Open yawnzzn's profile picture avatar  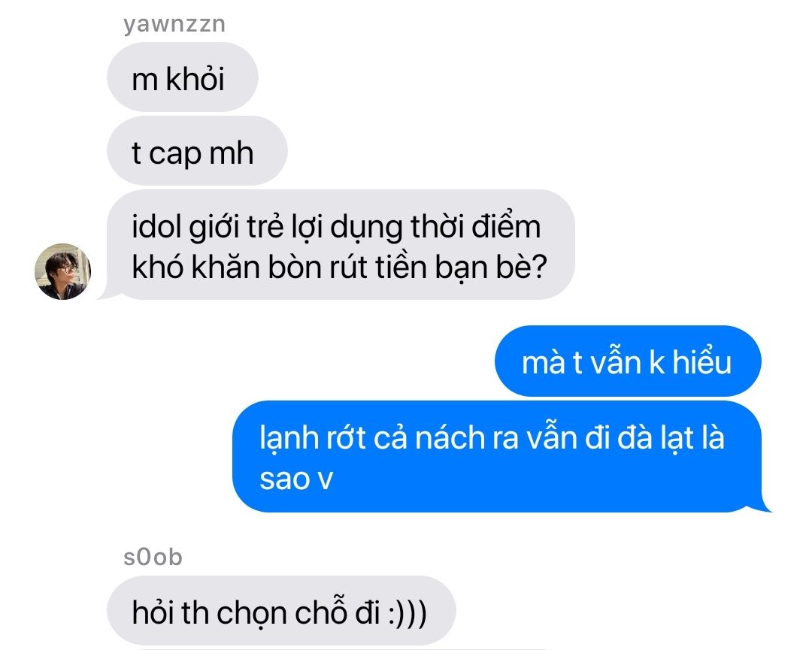coord(62,271)
